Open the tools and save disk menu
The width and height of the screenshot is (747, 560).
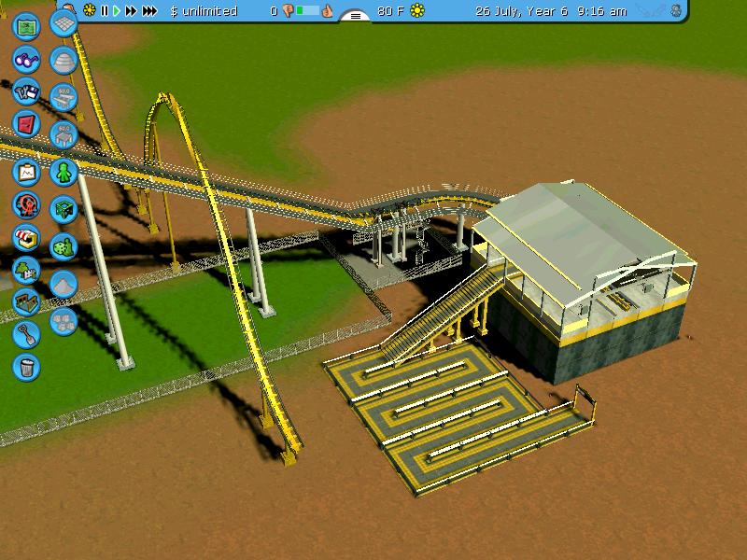pos(26,91)
